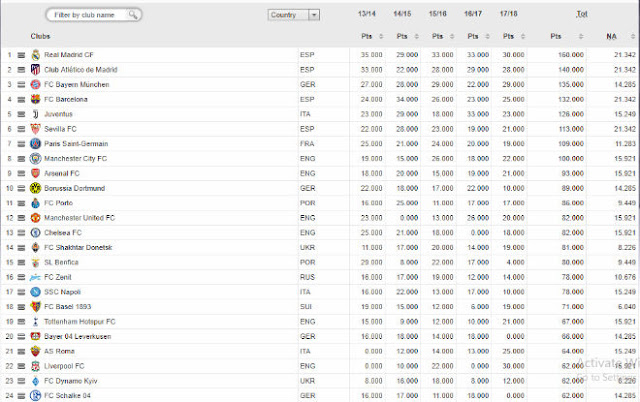Click the FC Dynamo Kyiv crest
Screen dimensions: 640x402
(x=36, y=381)
